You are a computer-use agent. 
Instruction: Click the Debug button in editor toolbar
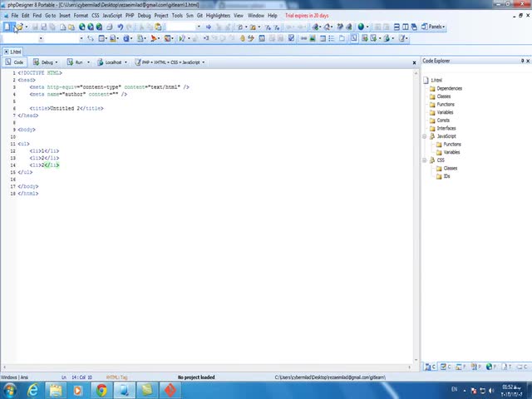[x=43, y=62]
